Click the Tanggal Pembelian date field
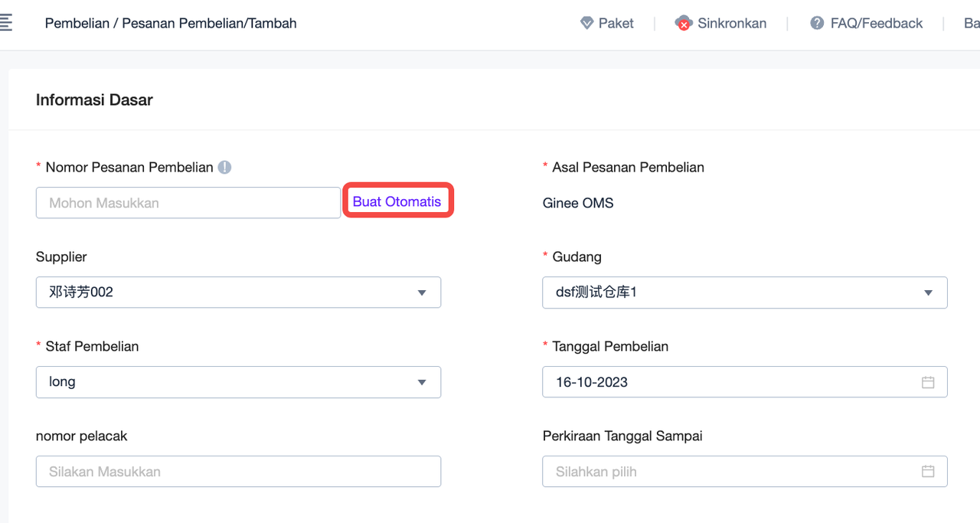Viewport: 980px width, 523px height. coord(727,382)
